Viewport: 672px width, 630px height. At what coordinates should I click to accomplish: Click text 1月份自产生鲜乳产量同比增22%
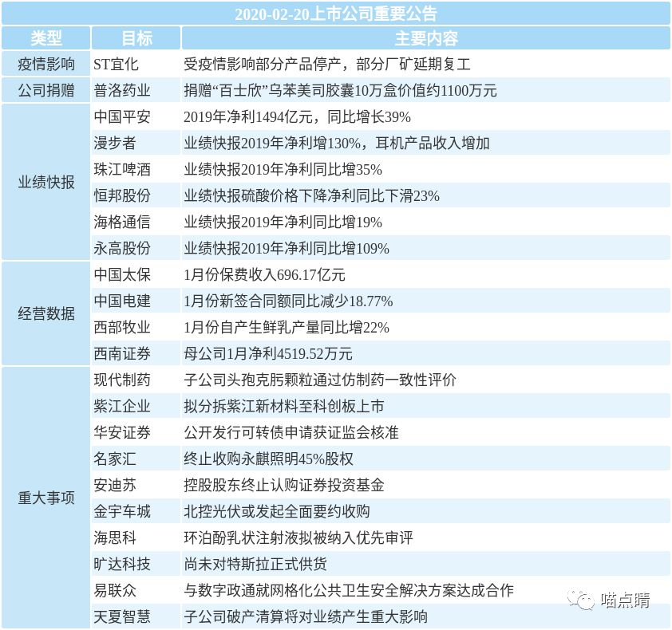point(287,327)
